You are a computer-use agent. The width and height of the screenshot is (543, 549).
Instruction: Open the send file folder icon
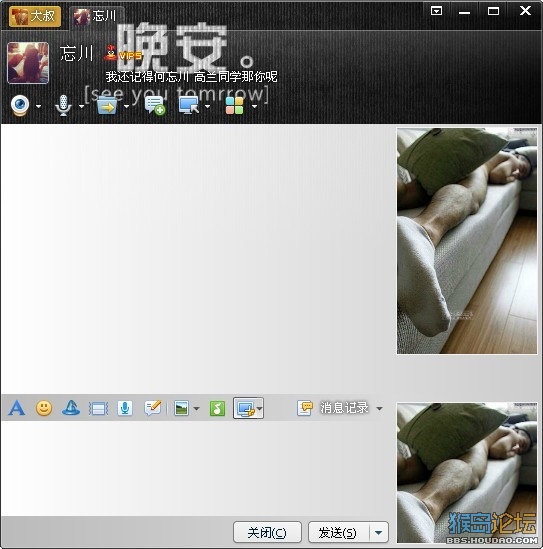(107, 105)
